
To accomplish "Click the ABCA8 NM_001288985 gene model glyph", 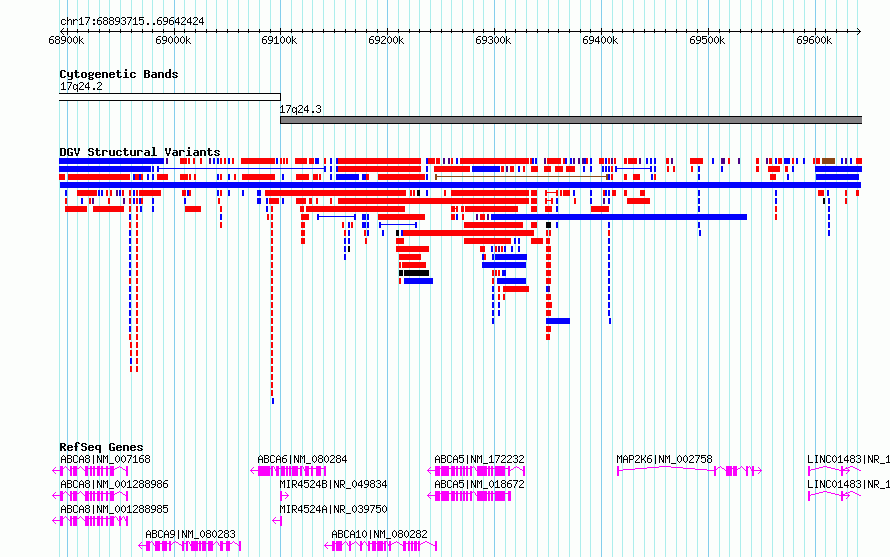I will tap(90, 521).
